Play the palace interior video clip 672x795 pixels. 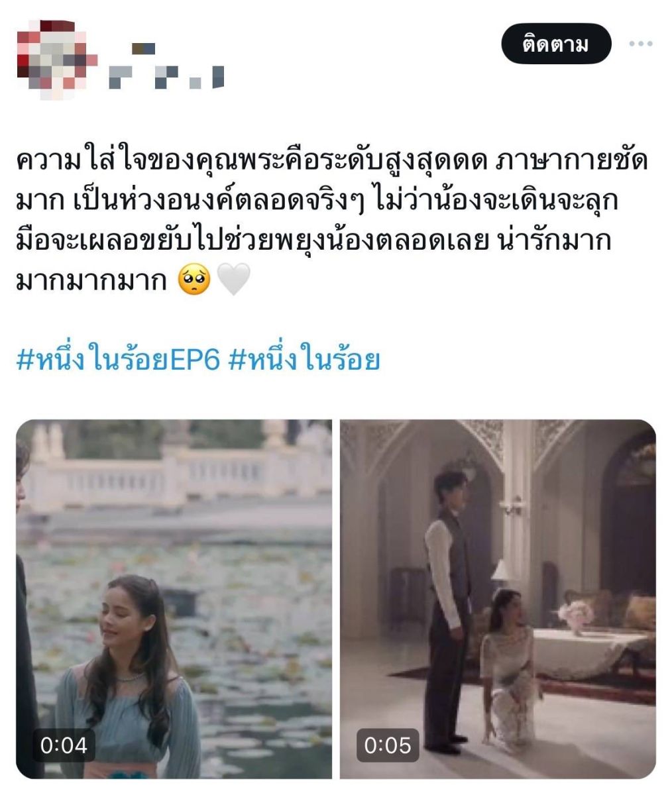coord(498,599)
